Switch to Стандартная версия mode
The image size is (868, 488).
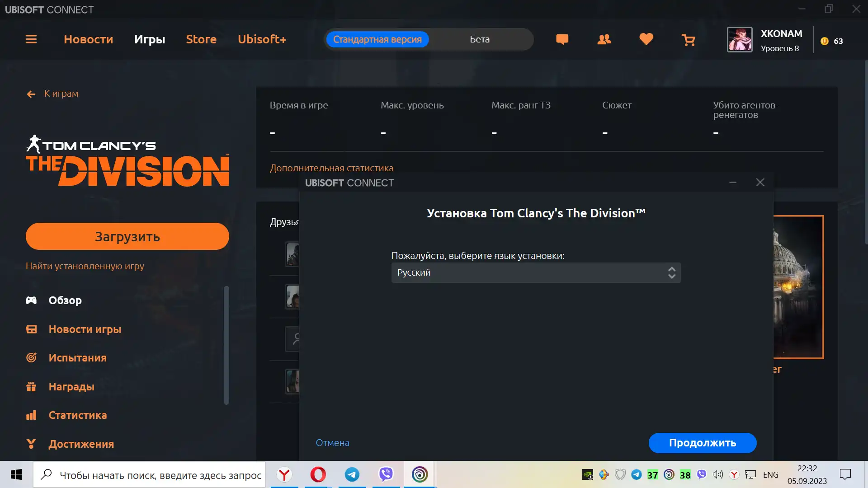pyautogui.click(x=377, y=39)
